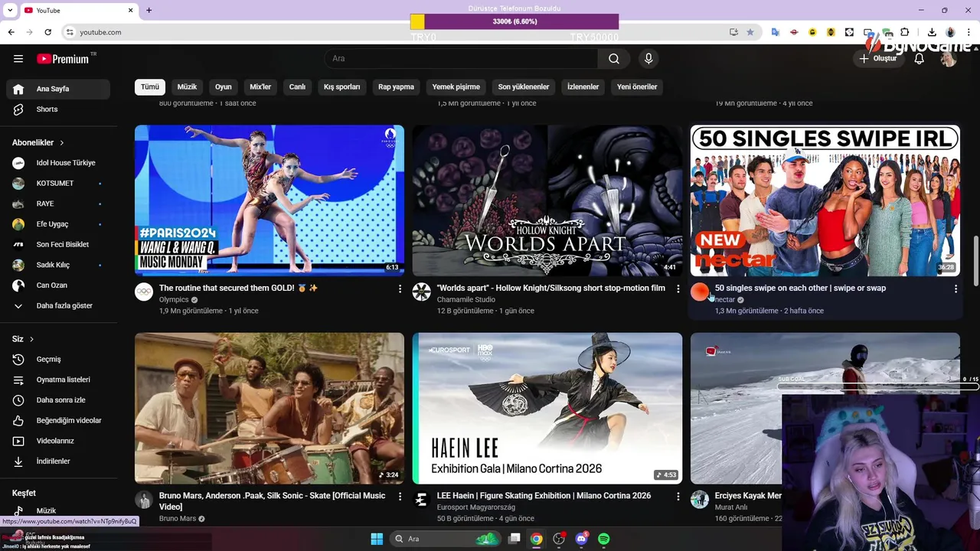Open Shorts from the sidebar
980x551 pixels.
(58, 109)
